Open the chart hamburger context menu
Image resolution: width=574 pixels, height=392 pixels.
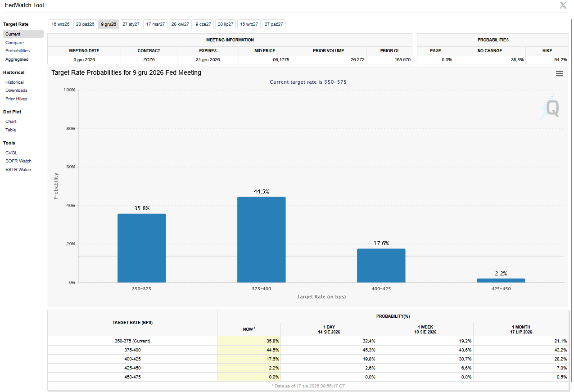[559, 73]
